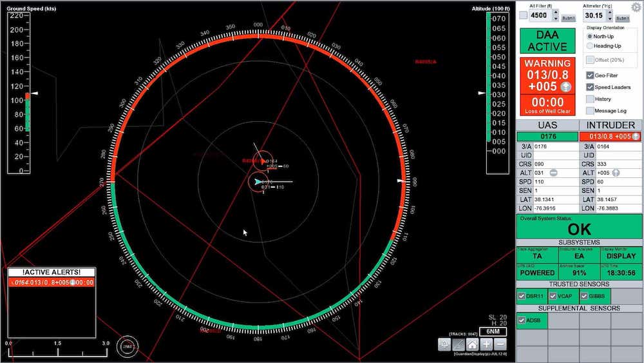Click the EA Encounter Analysis subsystem
This screenshot has height=363, width=644.
click(579, 255)
